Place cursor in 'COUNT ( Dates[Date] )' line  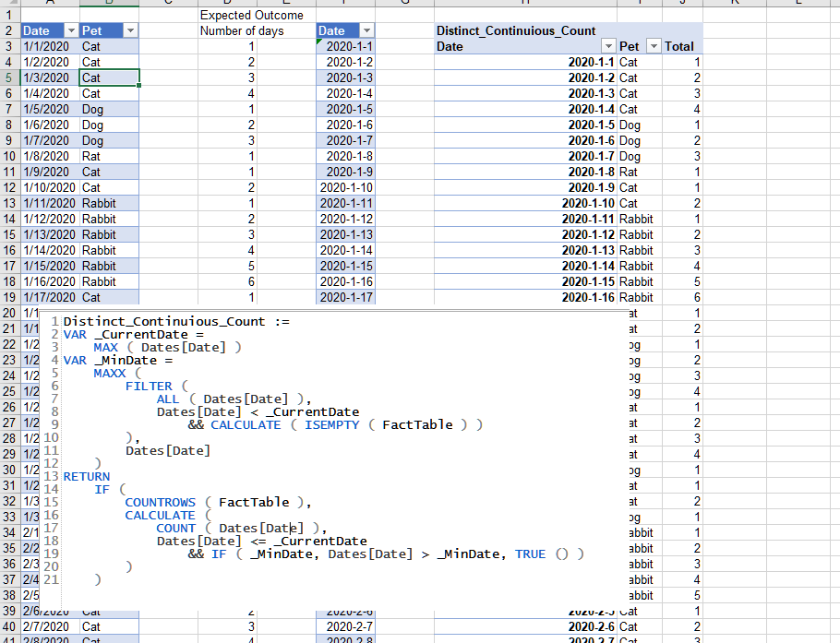pyautogui.click(x=241, y=528)
